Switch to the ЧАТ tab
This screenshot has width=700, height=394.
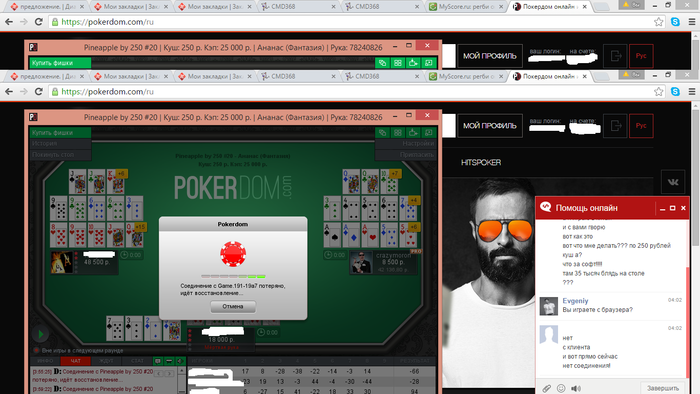tap(75, 361)
